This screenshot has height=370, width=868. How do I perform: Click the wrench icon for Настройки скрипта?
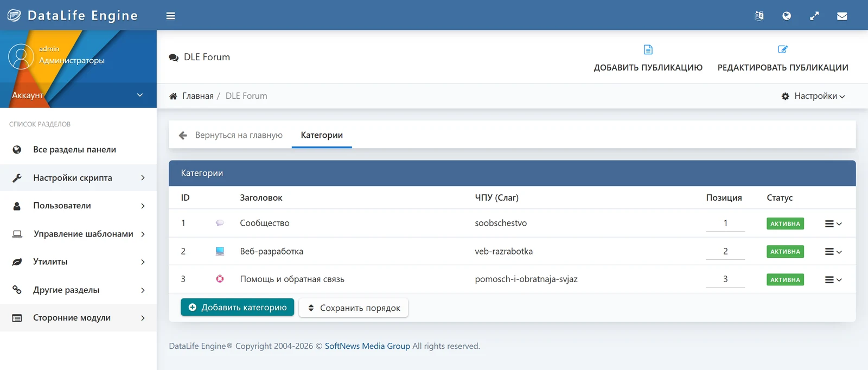[x=17, y=178]
